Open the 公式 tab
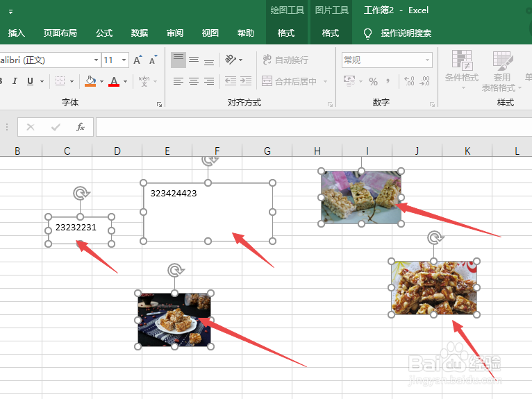 pyautogui.click(x=103, y=33)
